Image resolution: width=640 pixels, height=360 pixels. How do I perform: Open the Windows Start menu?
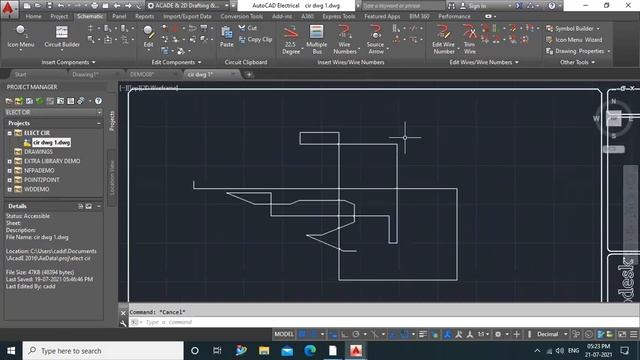[11, 351]
